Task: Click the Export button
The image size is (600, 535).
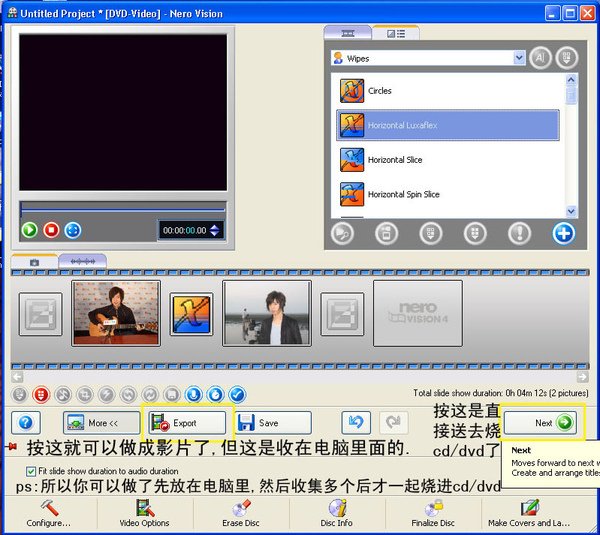Action: (187, 423)
